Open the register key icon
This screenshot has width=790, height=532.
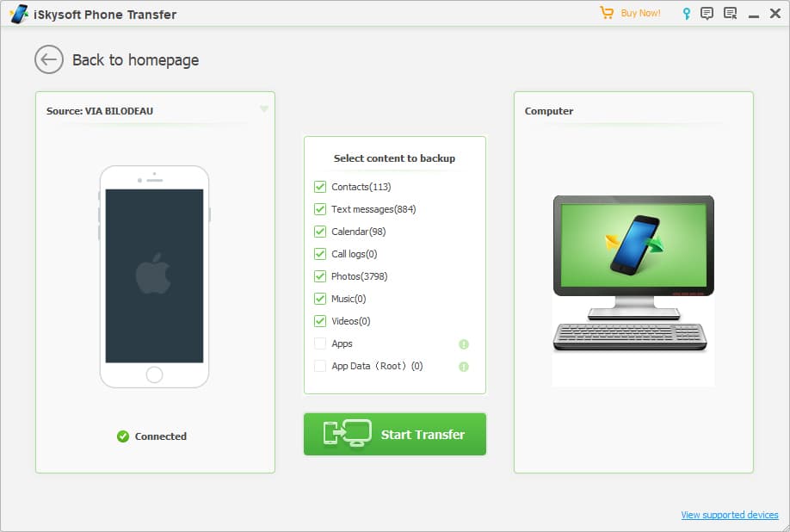coord(686,14)
